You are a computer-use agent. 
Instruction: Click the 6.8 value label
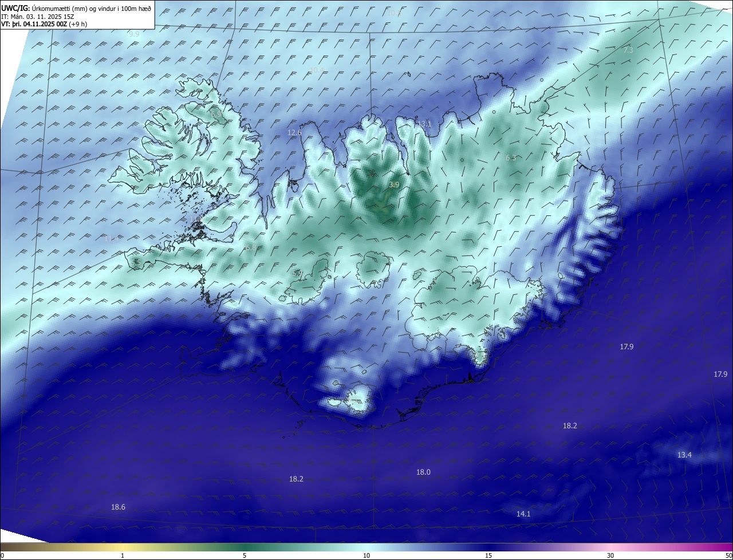(250, 247)
